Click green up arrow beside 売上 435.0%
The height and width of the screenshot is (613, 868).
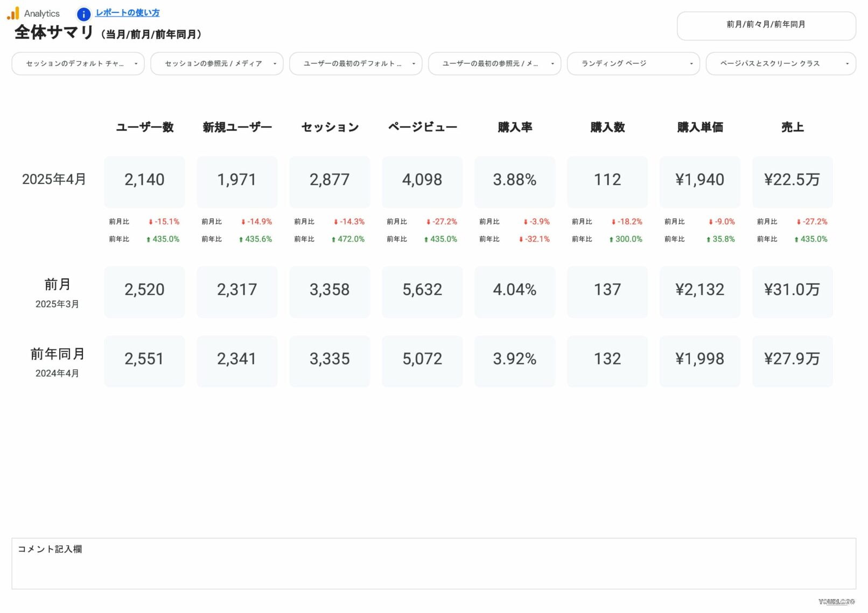pyautogui.click(x=796, y=239)
